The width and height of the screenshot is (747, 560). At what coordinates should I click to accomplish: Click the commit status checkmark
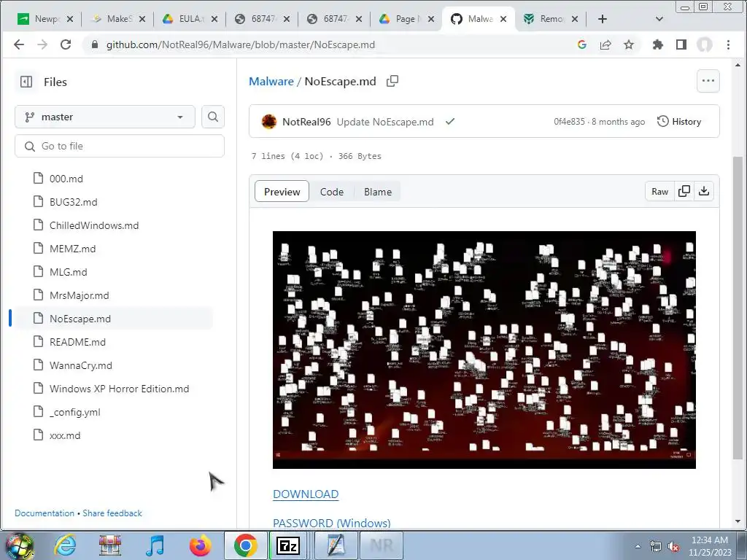tap(449, 122)
